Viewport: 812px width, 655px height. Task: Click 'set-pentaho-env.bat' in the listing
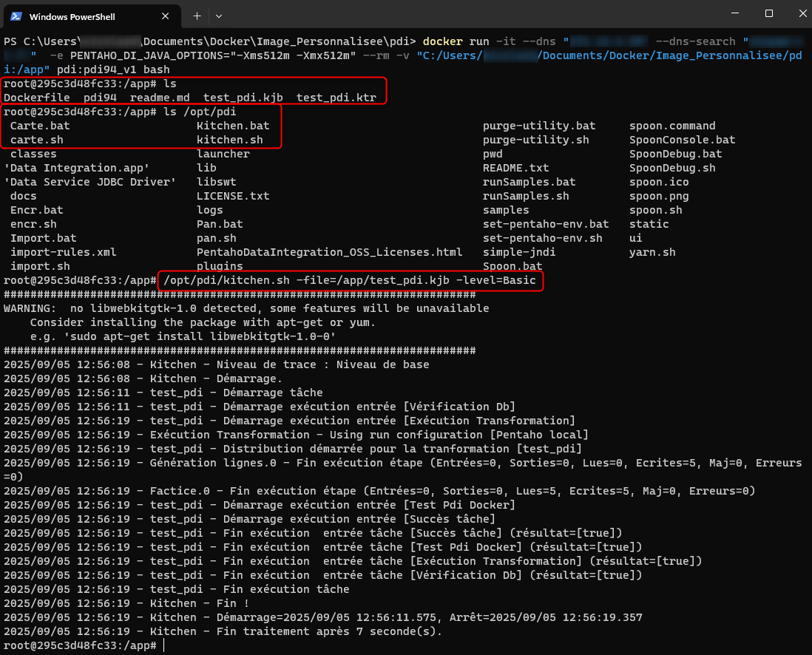[546, 224]
